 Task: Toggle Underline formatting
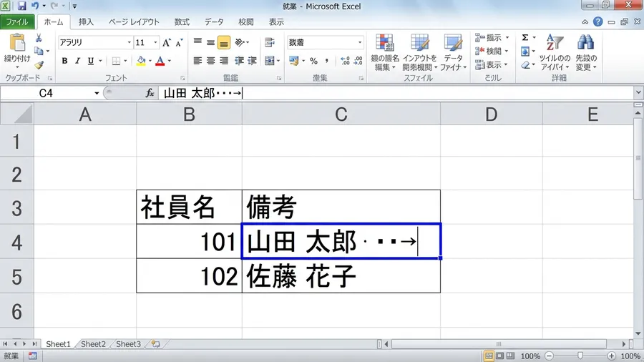point(91,61)
